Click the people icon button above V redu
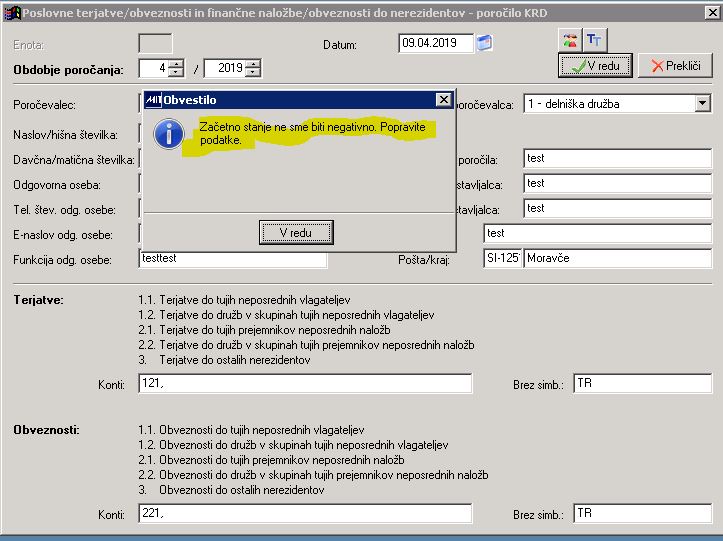This screenshot has width=723, height=541. click(x=570, y=41)
